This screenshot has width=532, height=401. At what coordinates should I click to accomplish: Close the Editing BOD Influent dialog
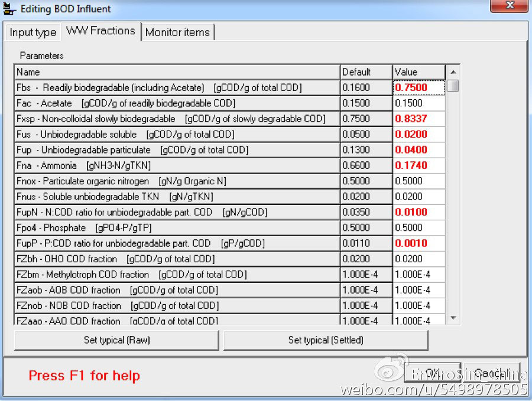(x=510, y=6)
